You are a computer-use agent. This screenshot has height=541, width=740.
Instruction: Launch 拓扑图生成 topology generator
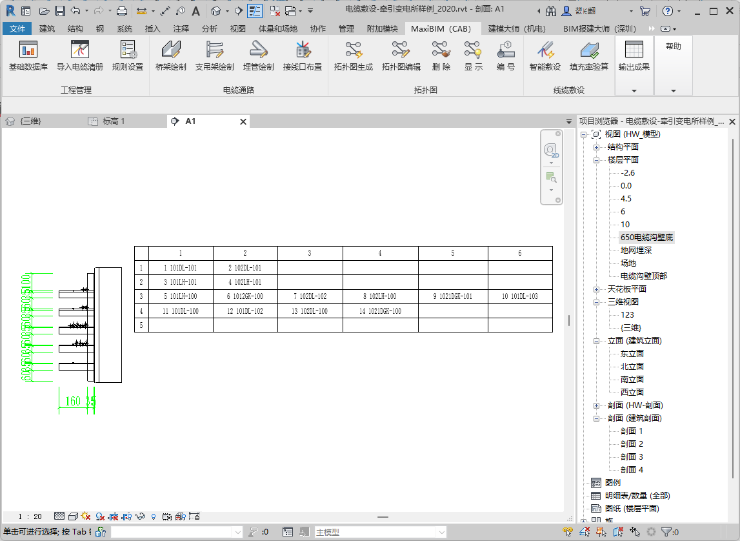coord(353,50)
